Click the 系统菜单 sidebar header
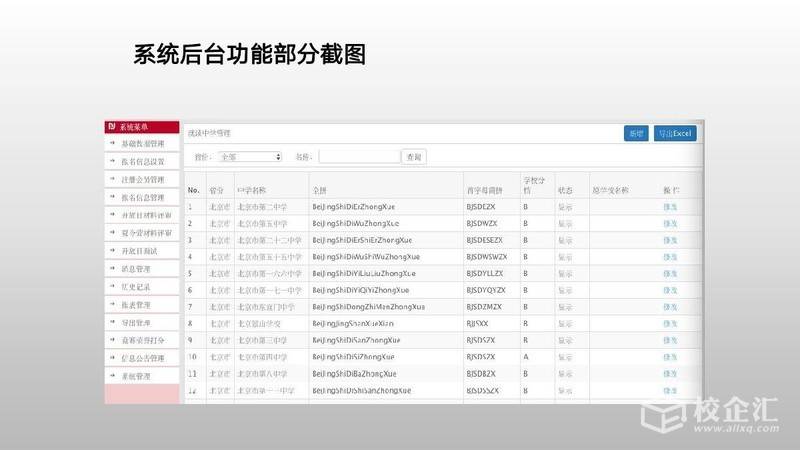This screenshot has width=800, height=450. 142,127
